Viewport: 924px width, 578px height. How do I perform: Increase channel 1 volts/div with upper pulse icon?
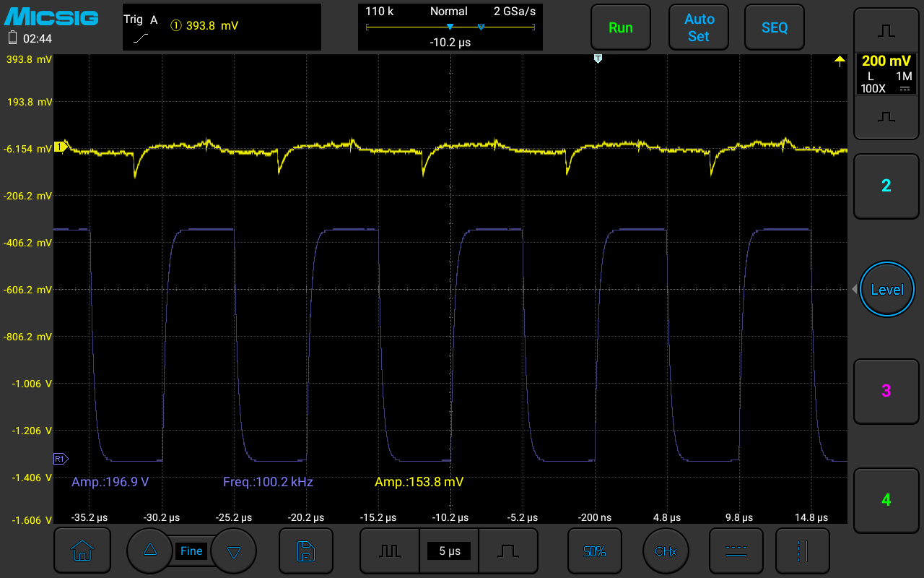[886, 29]
